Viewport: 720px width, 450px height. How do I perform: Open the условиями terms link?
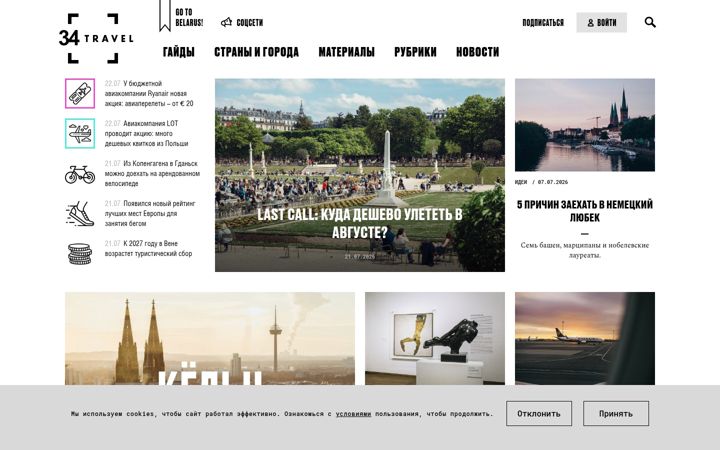[353, 414]
